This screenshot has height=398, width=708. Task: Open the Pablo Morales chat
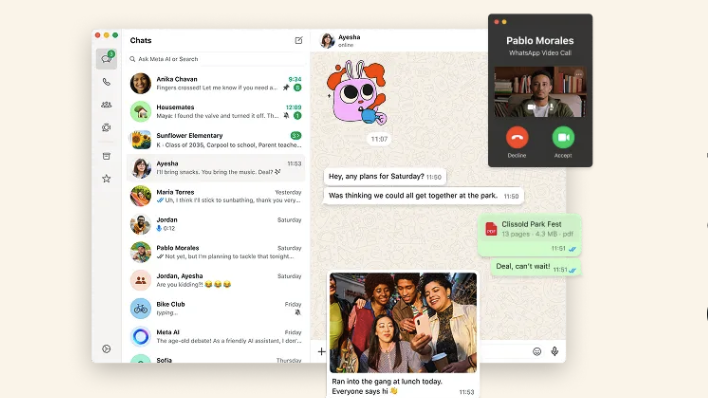pos(216,252)
